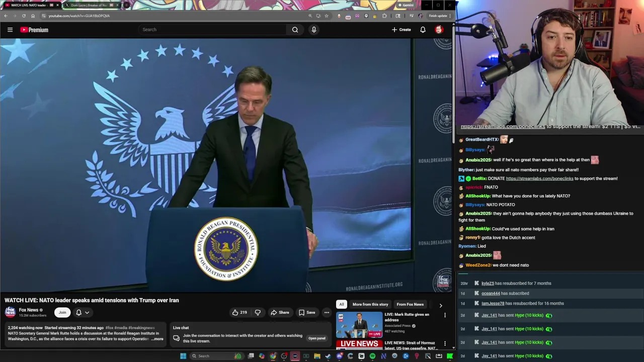The height and width of the screenshot is (362, 644).
Task: Show more filter chips with right arrow
Action: tap(441, 305)
